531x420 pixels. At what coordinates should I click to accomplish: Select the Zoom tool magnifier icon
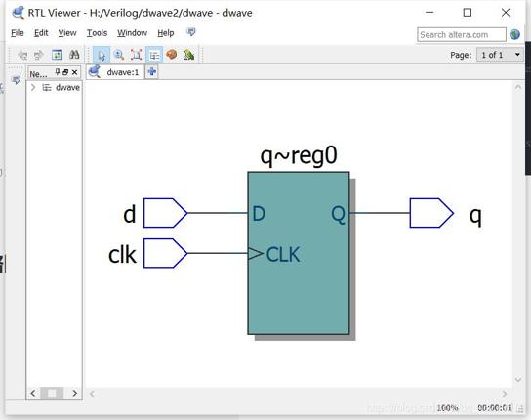pos(119,55)
